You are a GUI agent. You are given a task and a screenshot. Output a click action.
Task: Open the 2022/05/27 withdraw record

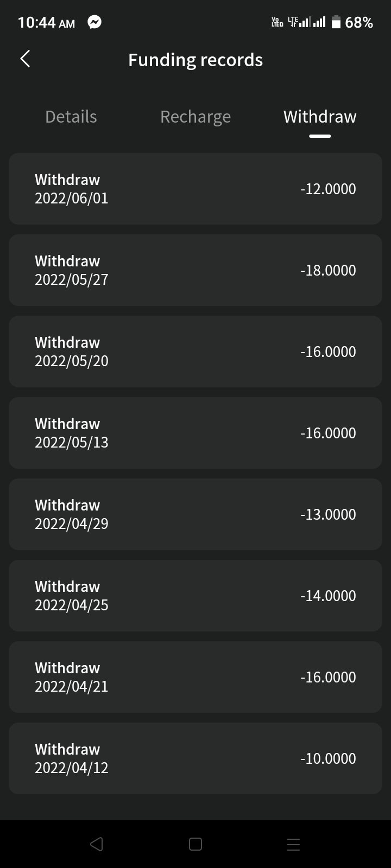pyautogui.click(x=195, y=270)
